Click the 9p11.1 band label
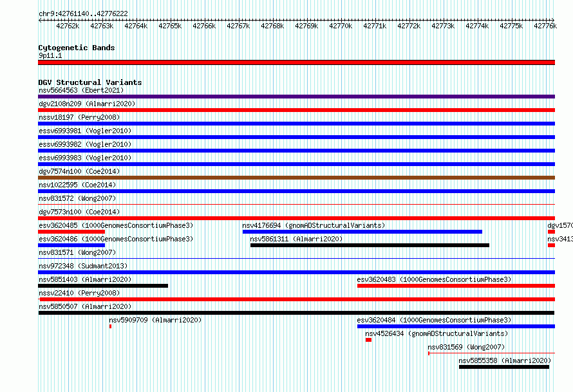Image resolution: width=573 pixels, height=392 pixels. pos(50,55)
